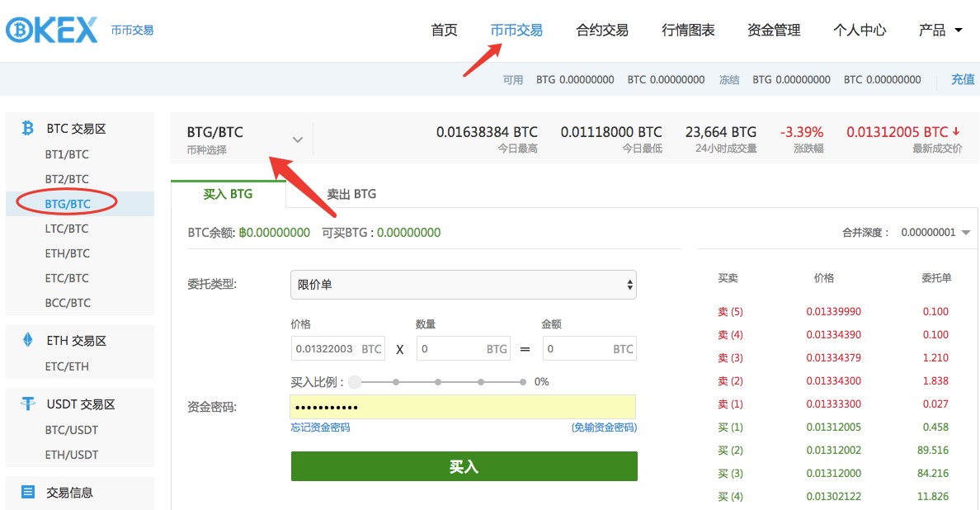Select BCC/BTC in the sidebar
Viewport: 980px width, 510px height.
[x=68, y=303]
